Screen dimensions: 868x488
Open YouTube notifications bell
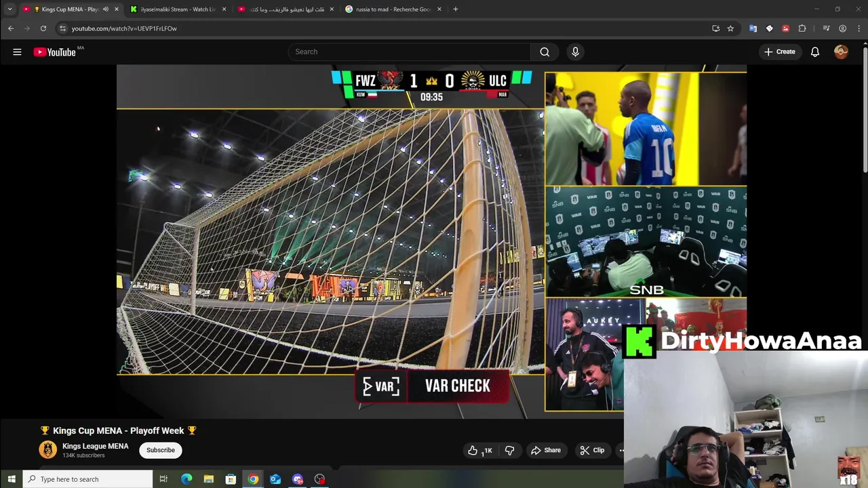click(x=815, y=52)
